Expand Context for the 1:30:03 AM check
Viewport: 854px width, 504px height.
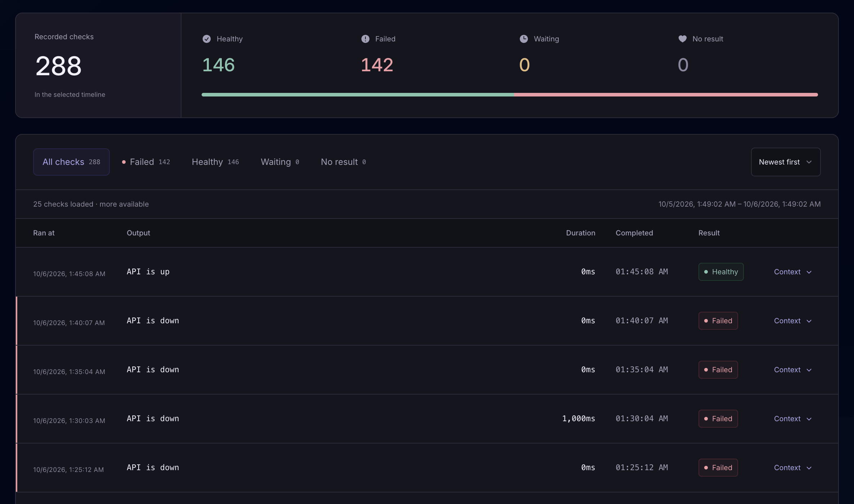point(793,419)
